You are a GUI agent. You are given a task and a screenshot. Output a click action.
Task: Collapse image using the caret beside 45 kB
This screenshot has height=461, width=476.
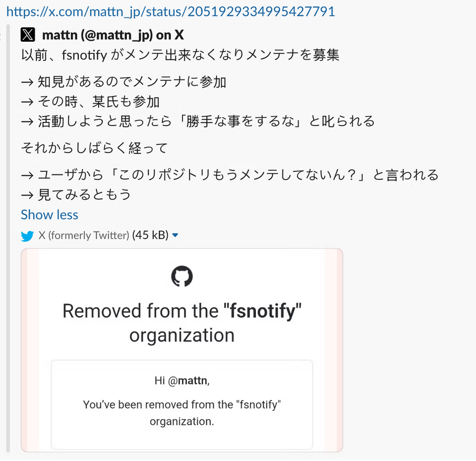175,235
